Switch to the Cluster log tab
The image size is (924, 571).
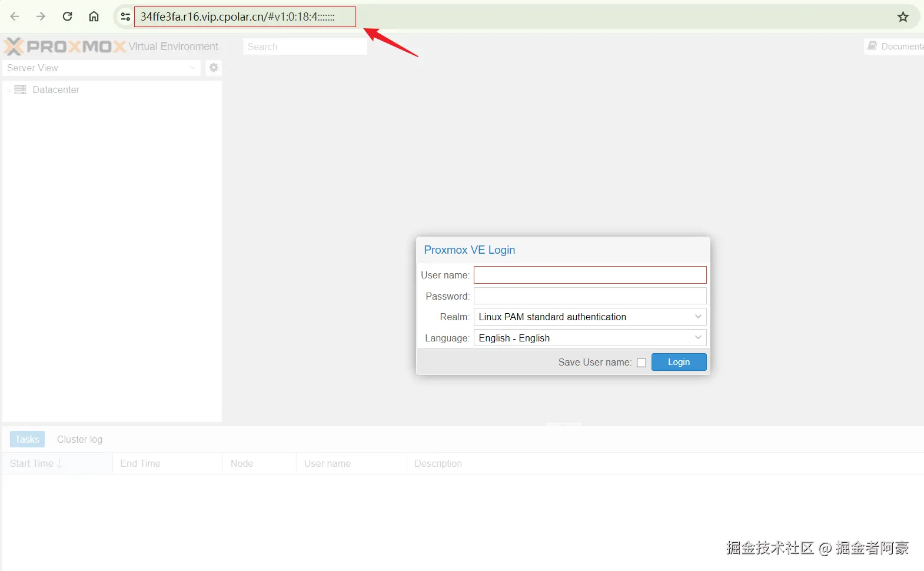(79, 439)
